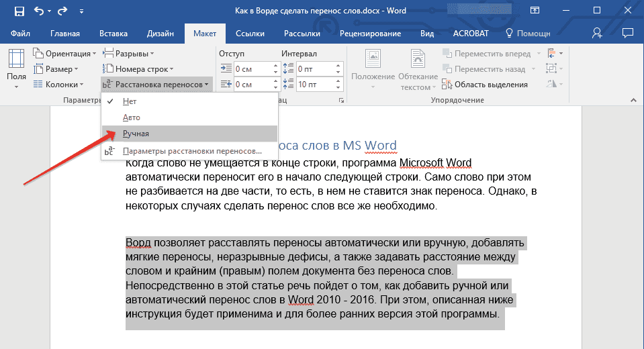644x349 pixels.
Task: Open Customize Quick Access Toolbar menu
Action: 81,11
